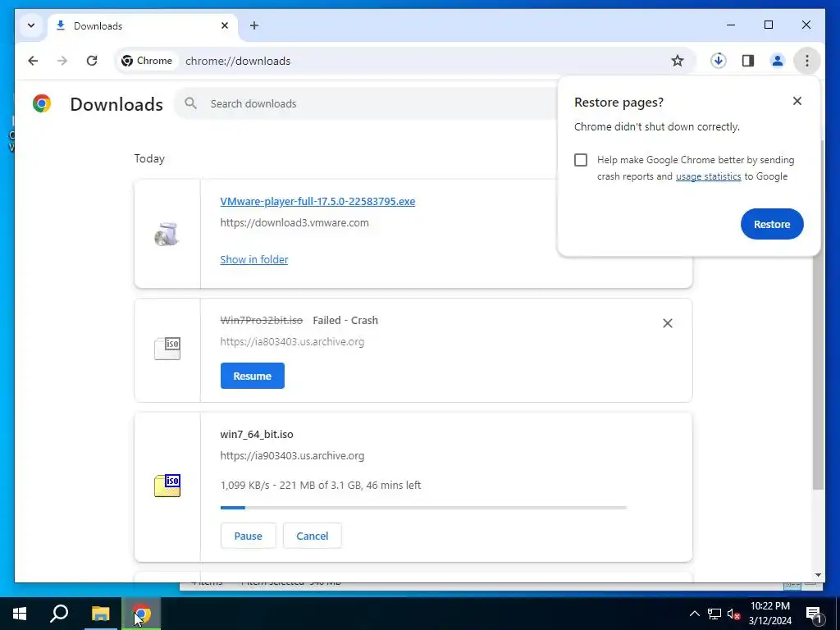The image size is (840, 630).
Task: Click the win7_64_bit.iso download progress bar
Action: click(x=423, y=507)
